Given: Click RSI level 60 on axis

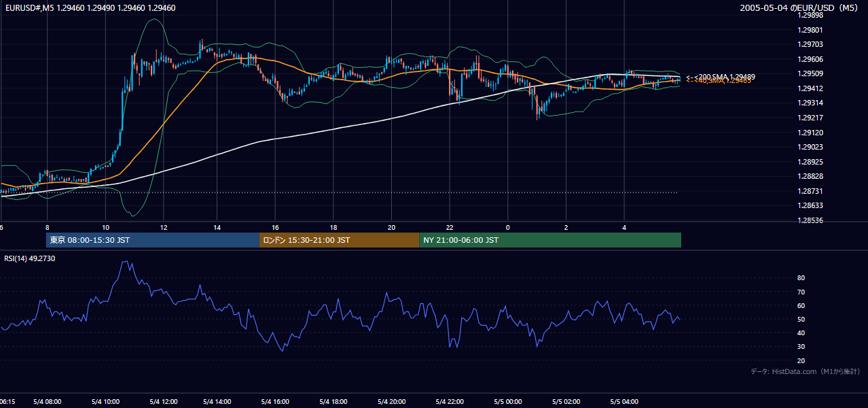Looking at the screenshot, I should point(801,305).
